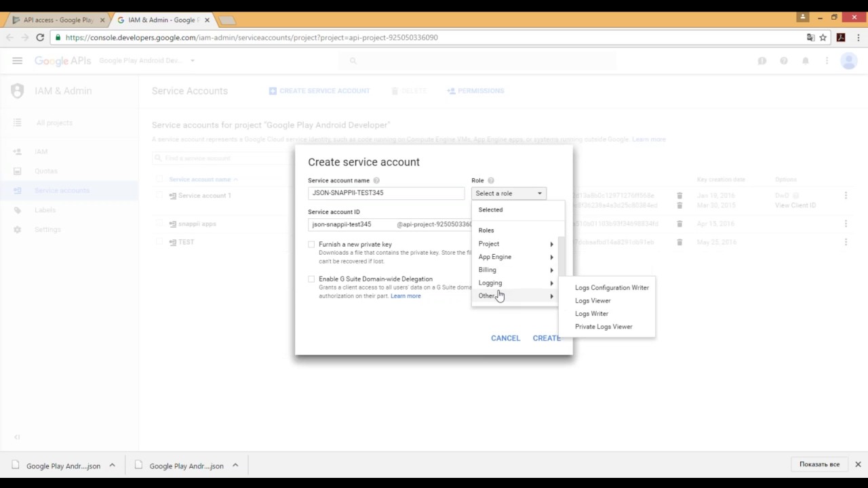868x488 pixels.
Task: Delete the snappii apps account with trash icon
Action: coord(679,224)
